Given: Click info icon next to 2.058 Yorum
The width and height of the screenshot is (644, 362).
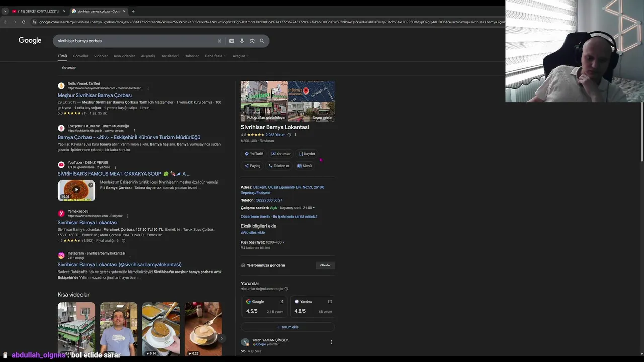Looking at the screenshot, I should click(289, 135).
